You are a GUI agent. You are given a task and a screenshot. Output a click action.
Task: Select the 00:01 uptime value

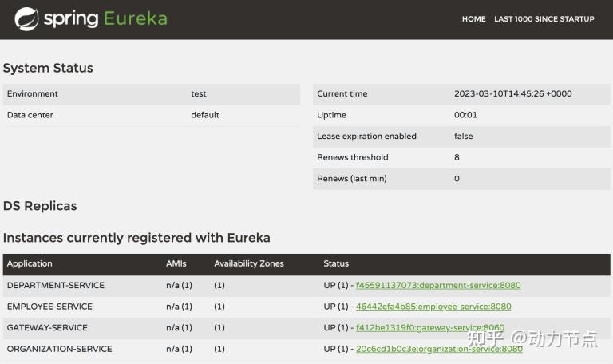coord(465,115)
